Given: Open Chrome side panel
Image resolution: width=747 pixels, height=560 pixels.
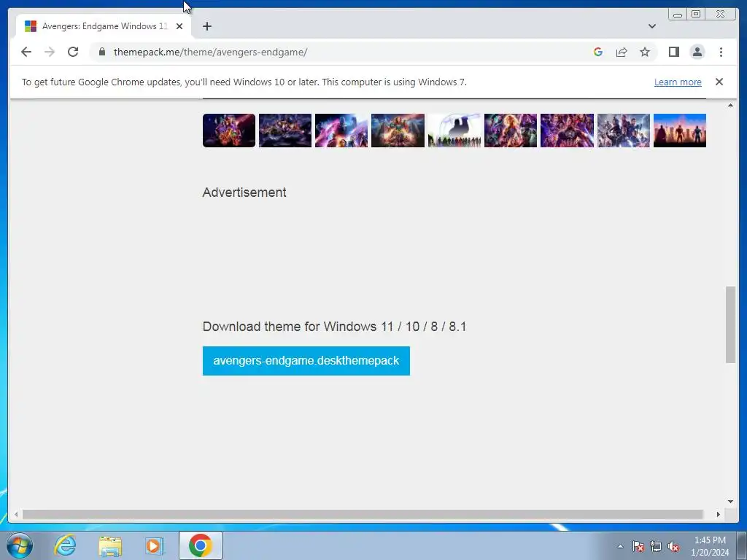Looking at the screenshot, I should point(673,52).
